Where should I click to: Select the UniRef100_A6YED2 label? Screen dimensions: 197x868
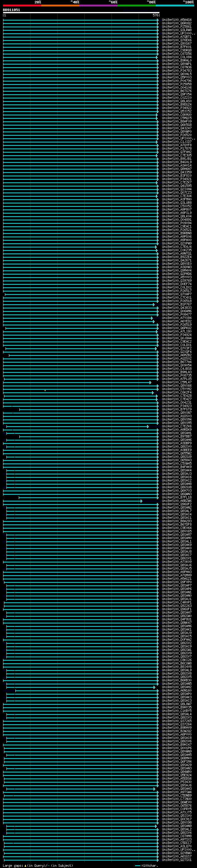[x=176, y=321]
